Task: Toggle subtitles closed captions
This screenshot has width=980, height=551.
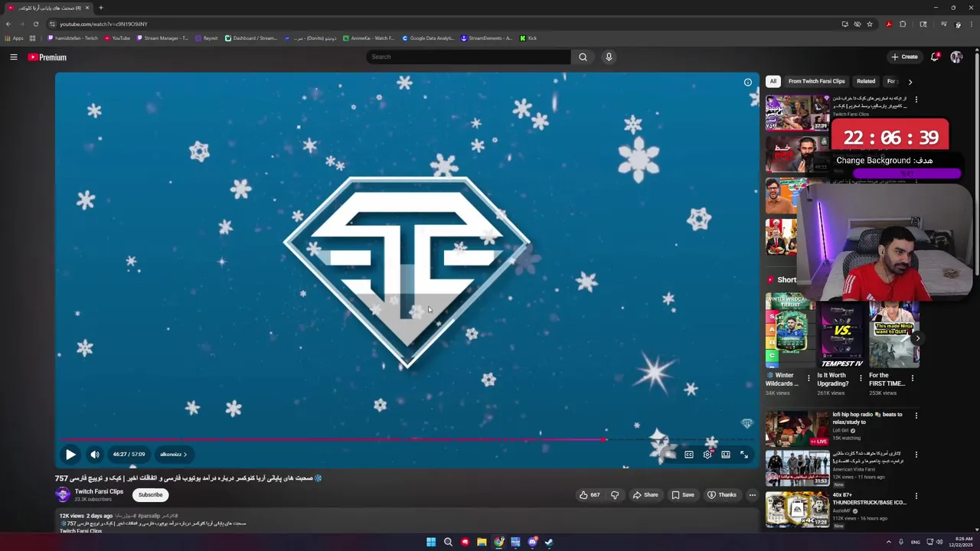Action: 689,455
